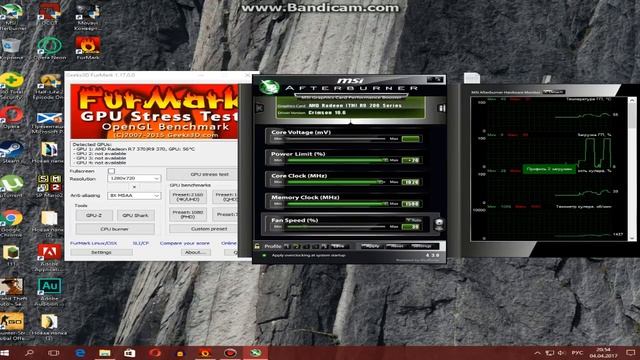Select Afterburner profile slot 4
Viewport: 640px width, 360px height.
(x=315, y=246)
